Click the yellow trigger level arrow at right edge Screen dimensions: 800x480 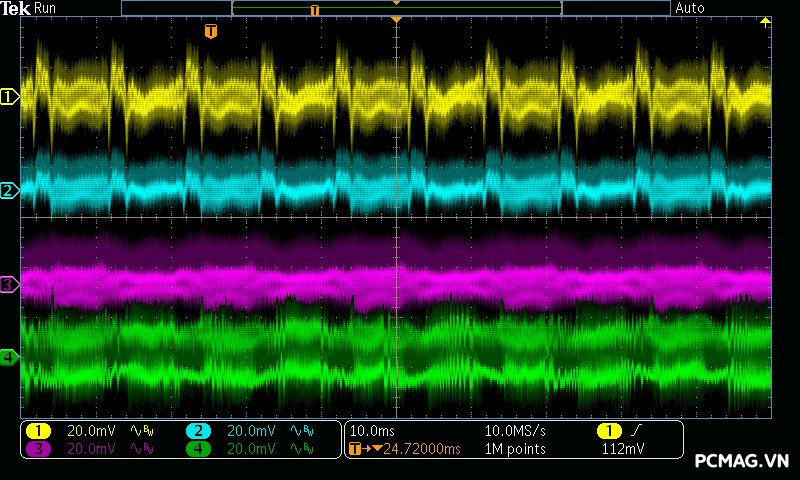767,22
